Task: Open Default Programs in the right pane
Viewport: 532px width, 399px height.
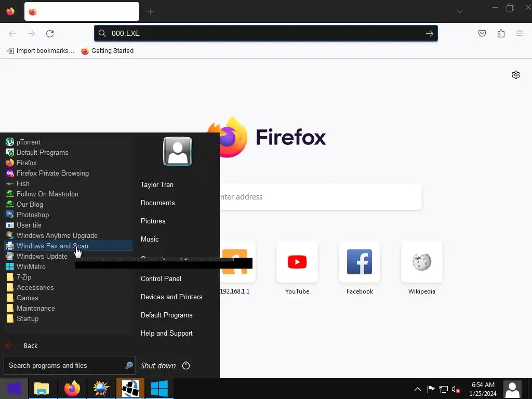Action: coord(167,315)
